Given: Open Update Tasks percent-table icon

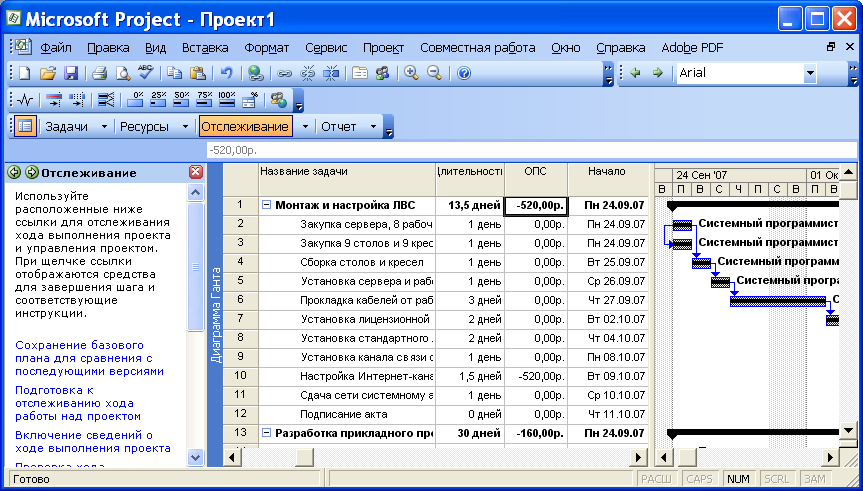Looking at the screenshot, I should (250, 100).
